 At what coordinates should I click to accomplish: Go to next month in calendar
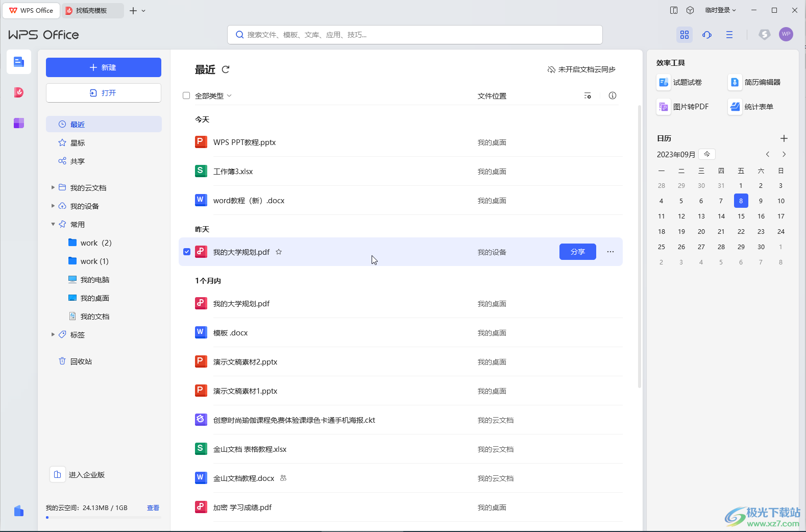[x=784, y=154]
